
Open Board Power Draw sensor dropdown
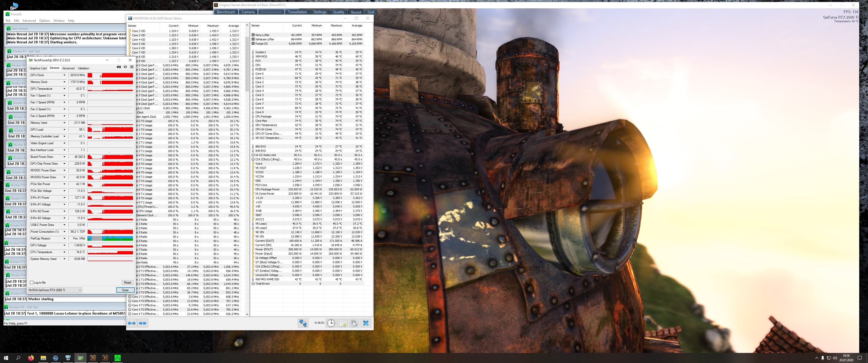click(64, 157)
